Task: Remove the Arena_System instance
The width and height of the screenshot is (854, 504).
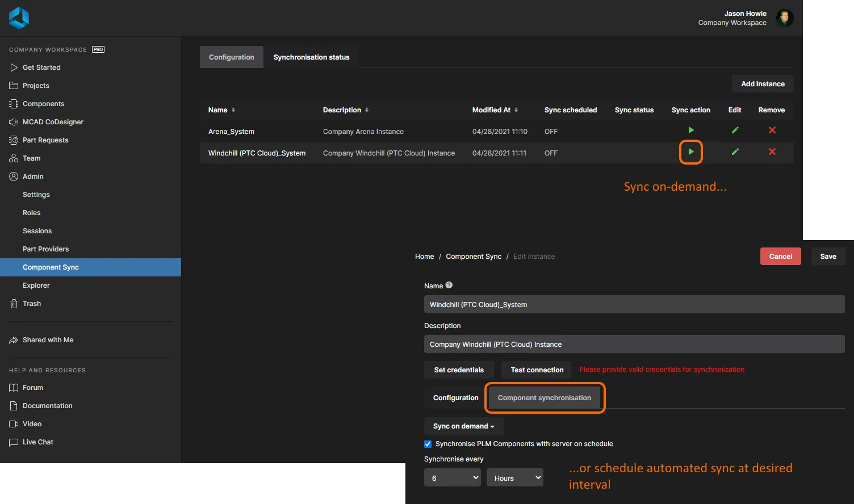Action: click(772, 131)
